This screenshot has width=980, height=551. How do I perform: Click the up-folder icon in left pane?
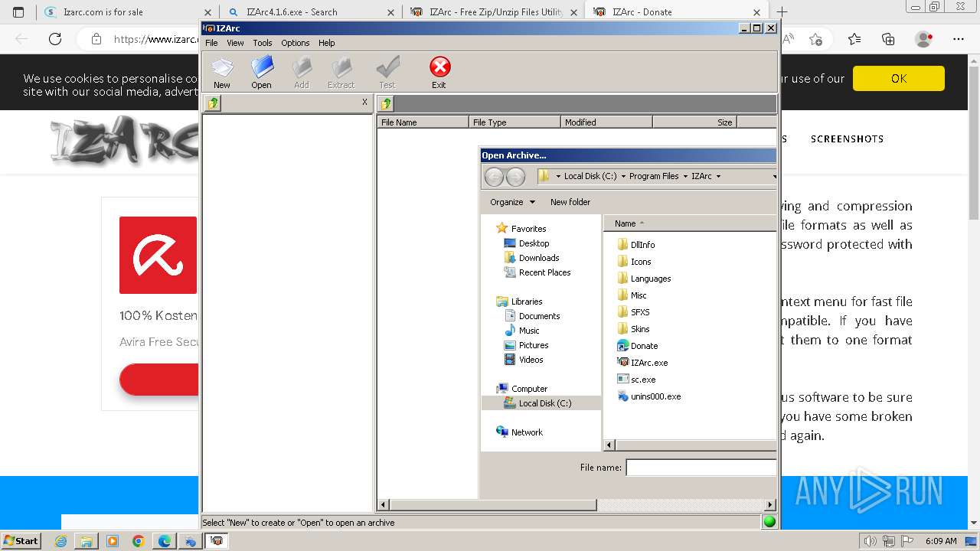pos(213,103)
